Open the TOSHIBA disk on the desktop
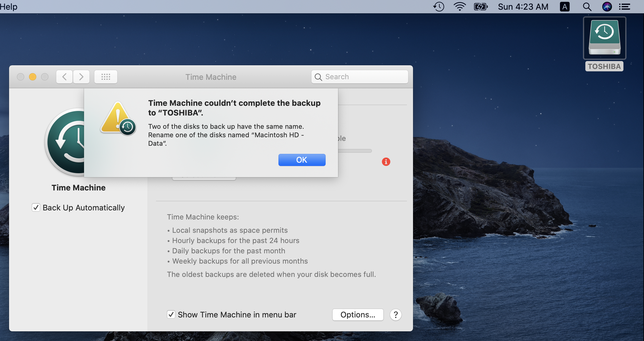 click(x=604, y=38)
